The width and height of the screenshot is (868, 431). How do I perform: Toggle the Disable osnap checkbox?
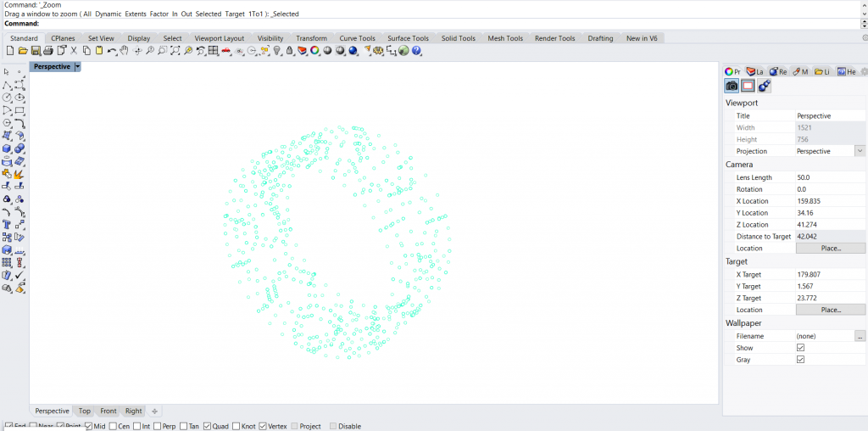[332, 426]
